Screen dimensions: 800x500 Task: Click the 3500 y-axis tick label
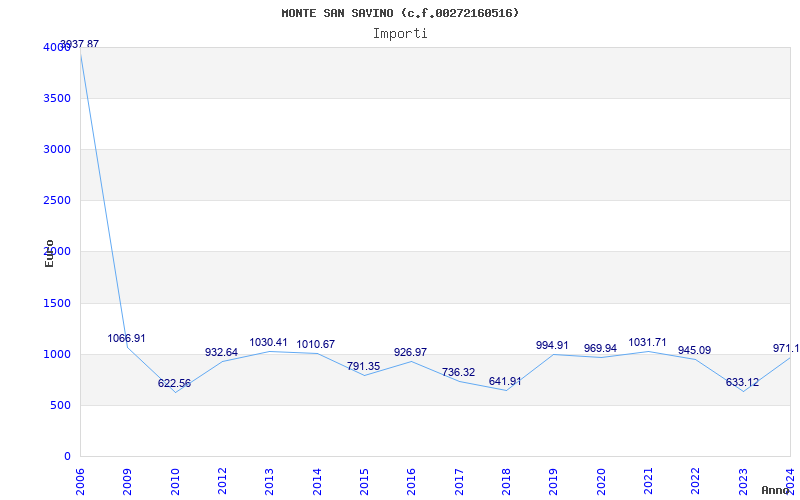pyautogui.click(x=57, y=98)
